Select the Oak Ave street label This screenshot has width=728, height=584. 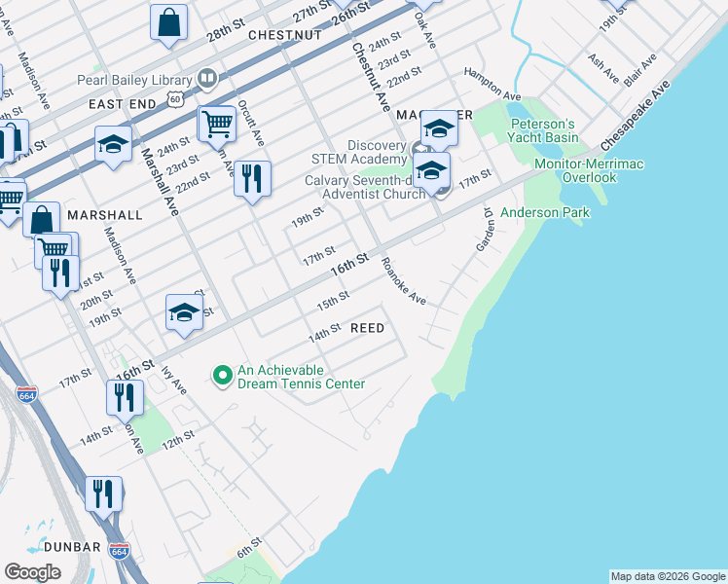pos(425,30)
